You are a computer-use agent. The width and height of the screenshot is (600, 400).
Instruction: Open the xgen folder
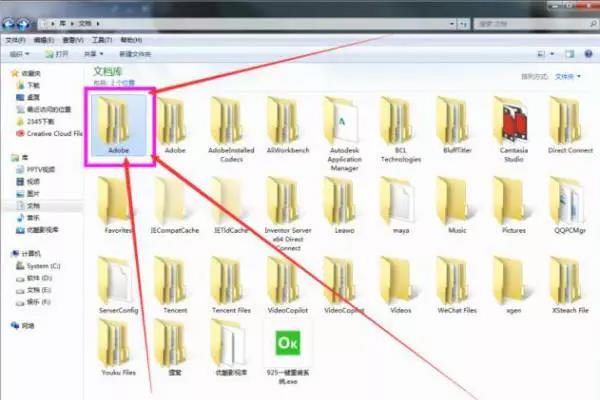[514, 286]
